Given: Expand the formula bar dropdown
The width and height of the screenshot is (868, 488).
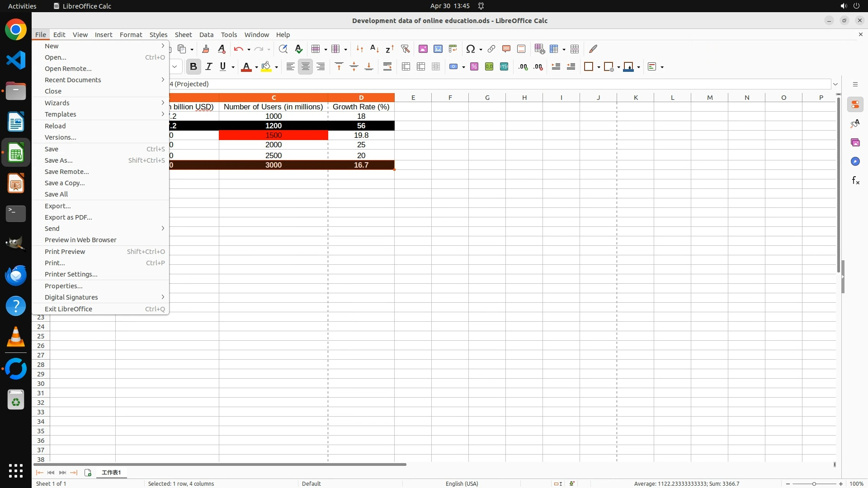Looking at the screenshot, I should 835,84.
